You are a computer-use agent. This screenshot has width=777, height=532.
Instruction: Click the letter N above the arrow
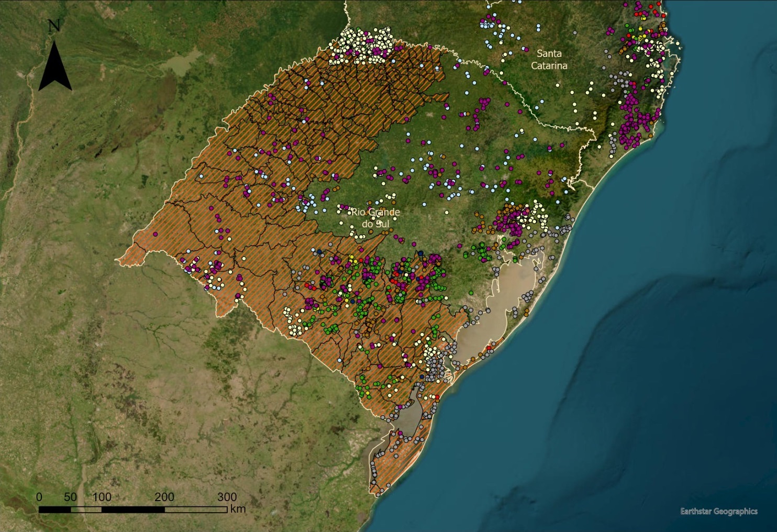[x=53, y=26]
